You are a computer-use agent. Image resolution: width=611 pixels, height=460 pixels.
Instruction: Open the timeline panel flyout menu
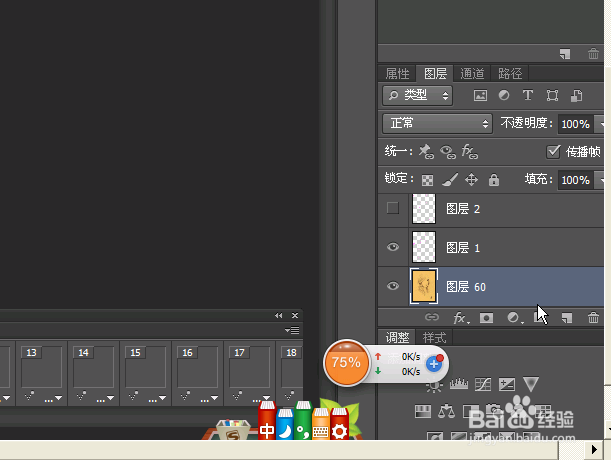(x=292, y=331)
